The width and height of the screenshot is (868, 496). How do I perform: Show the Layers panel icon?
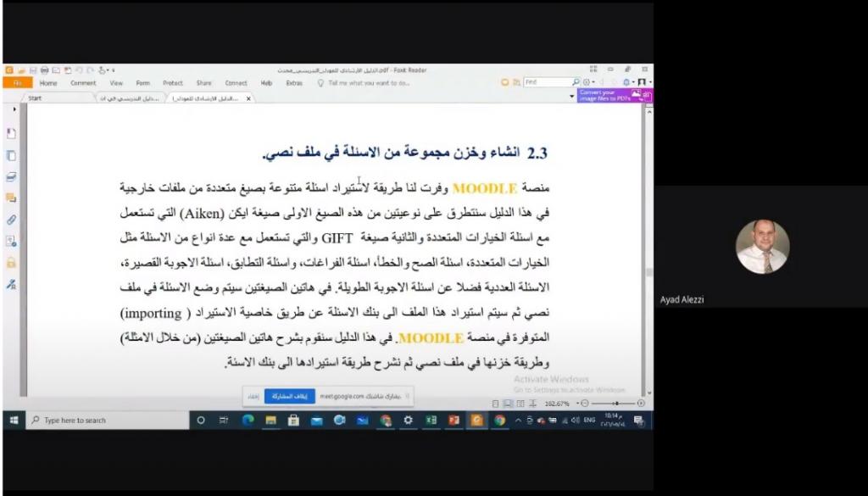coord(11,177)
